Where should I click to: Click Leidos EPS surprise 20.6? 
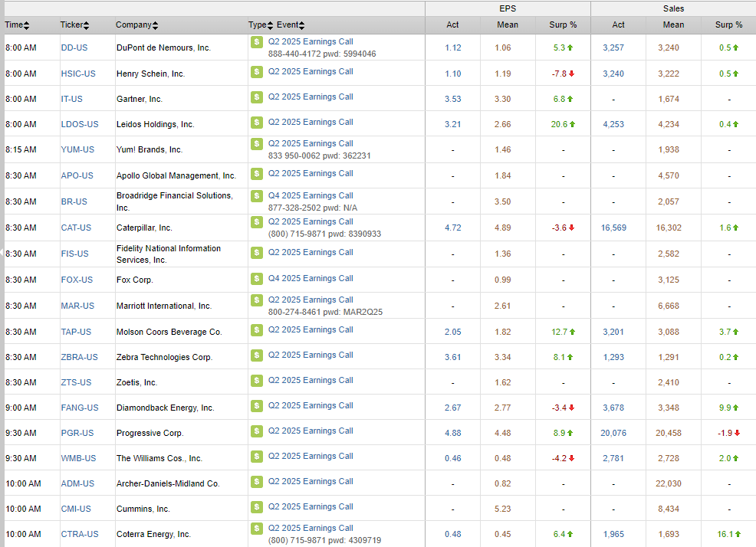coord(563,124)
